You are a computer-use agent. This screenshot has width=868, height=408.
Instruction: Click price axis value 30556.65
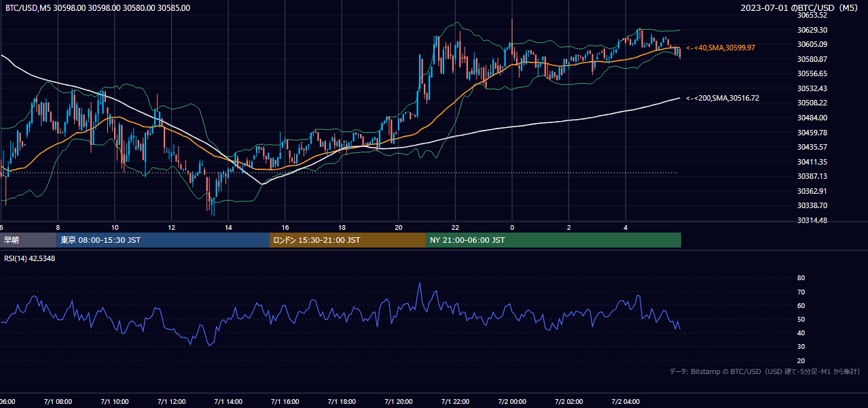pyautogui.click(x=812, y=73)
